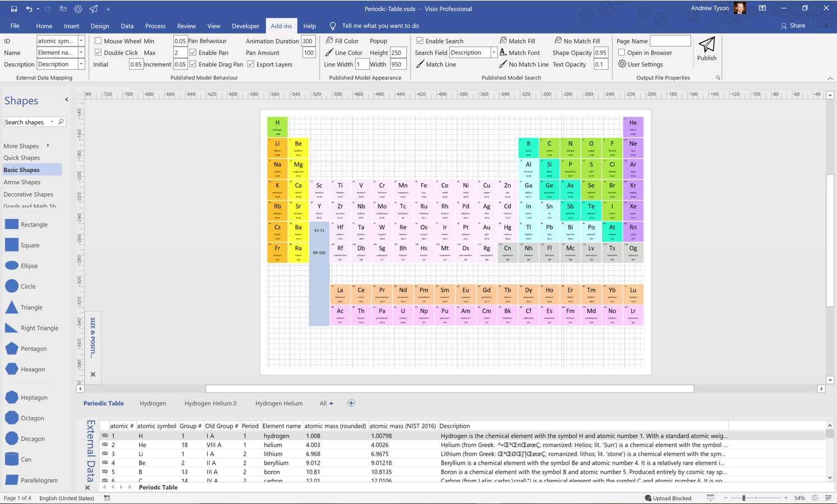Screen dimensions: 837x504
Task: Expand the Name field dropdown
Action: [x=81, y=53]
